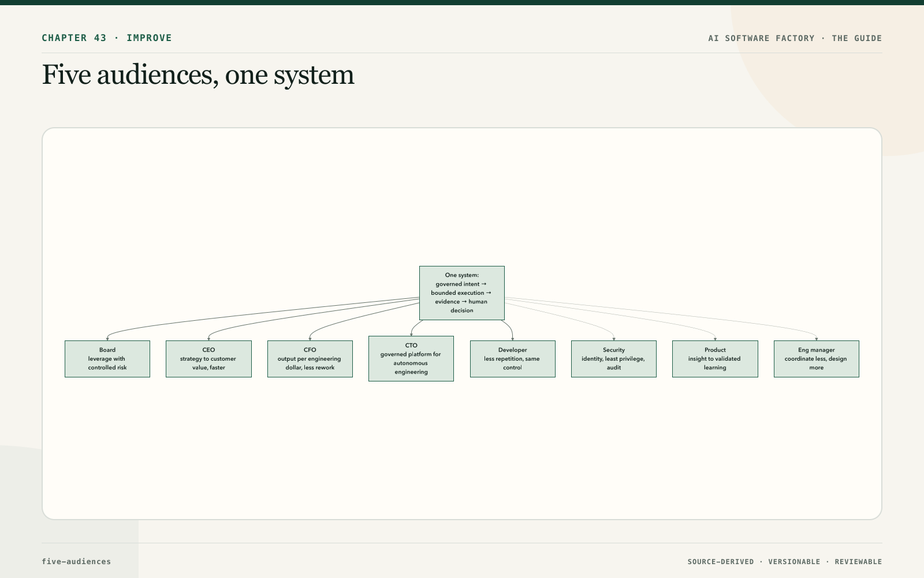
Task: Click the five-audiences footer label
Action: click(76, 561)
